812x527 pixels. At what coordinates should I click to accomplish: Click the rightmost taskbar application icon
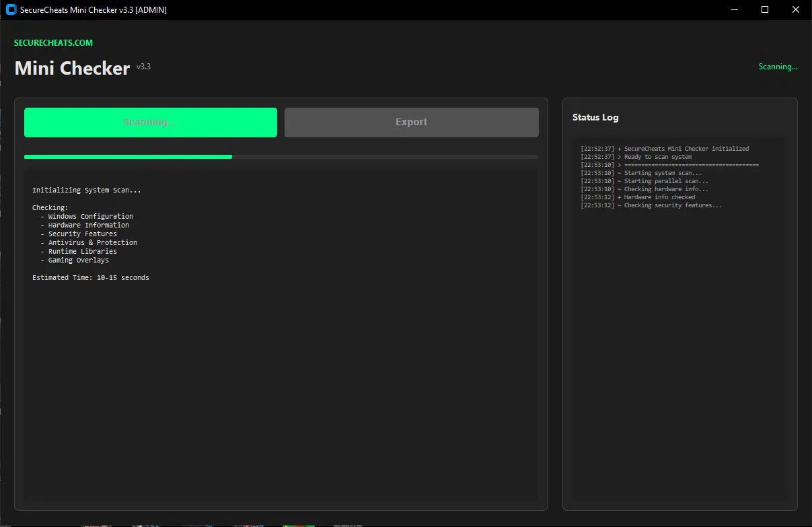(347, 524)
